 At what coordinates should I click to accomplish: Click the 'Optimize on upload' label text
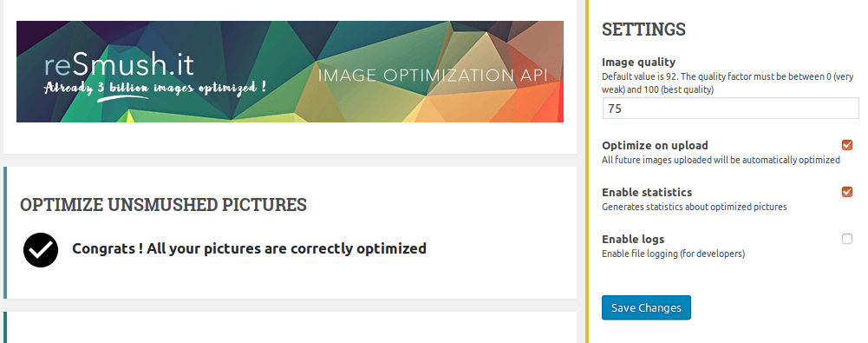click(655, 146)
